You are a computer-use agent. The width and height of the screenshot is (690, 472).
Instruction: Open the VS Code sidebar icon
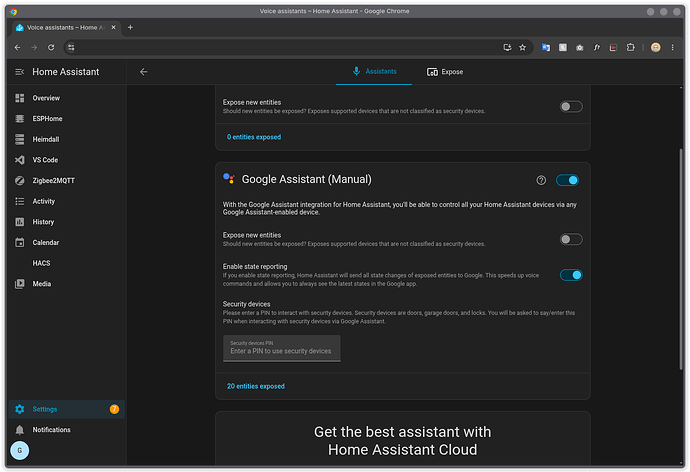click(x=20, y=160)
